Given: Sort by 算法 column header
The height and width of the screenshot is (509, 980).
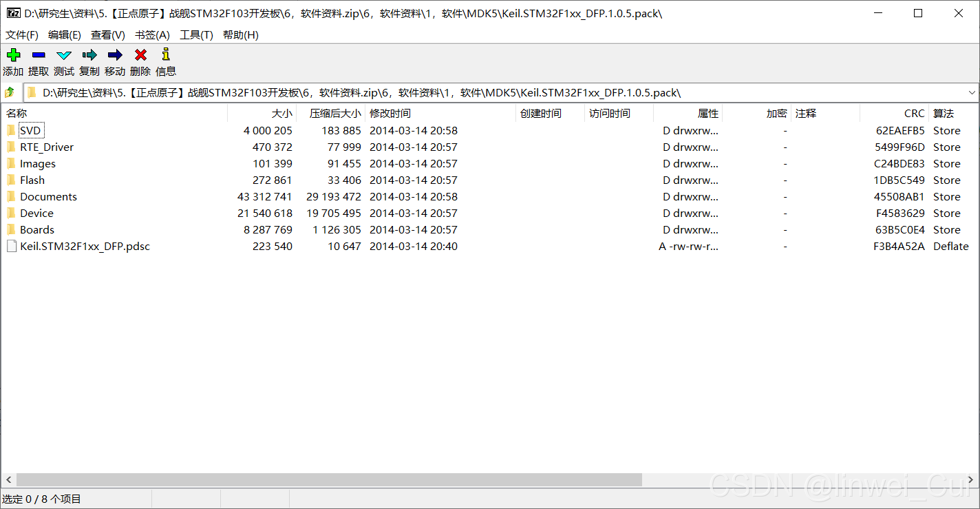Looking at the screenshot, I should (953, 114).
